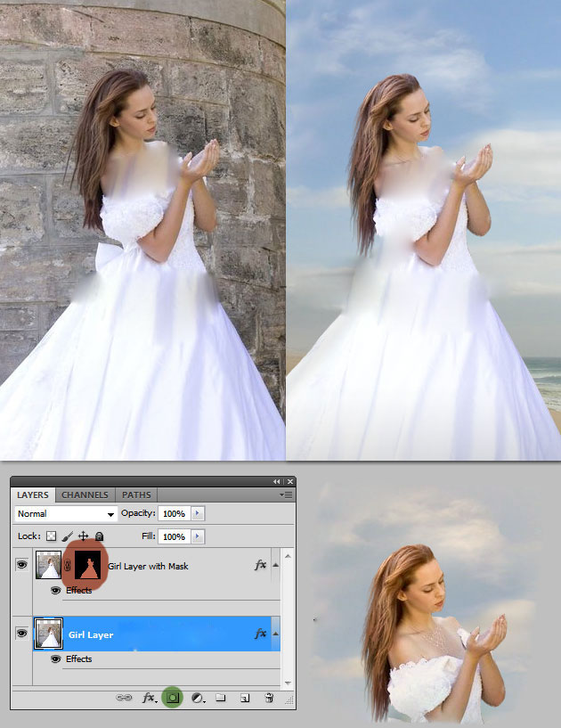Viewport: 561px width, 728px height.
Task: Click the Add layer mask icon
Action: pos(174,699)
